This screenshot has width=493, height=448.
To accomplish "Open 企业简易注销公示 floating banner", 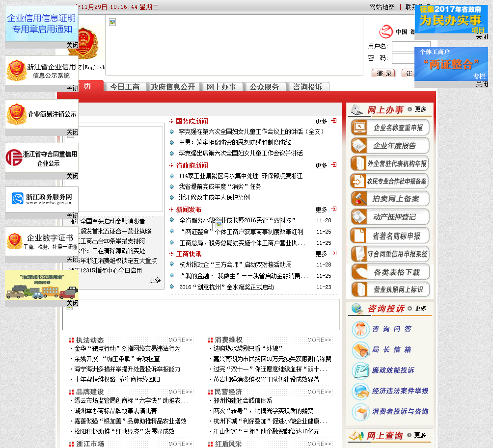I will [42, 114].
